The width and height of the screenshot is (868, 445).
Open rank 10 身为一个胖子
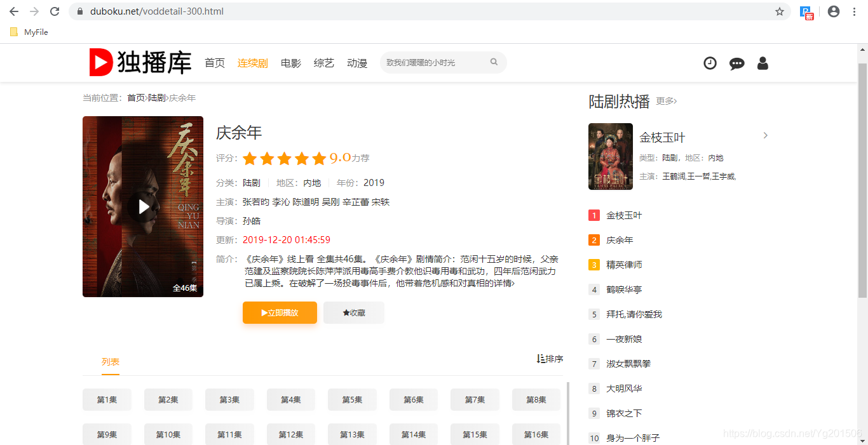[633, 438]
